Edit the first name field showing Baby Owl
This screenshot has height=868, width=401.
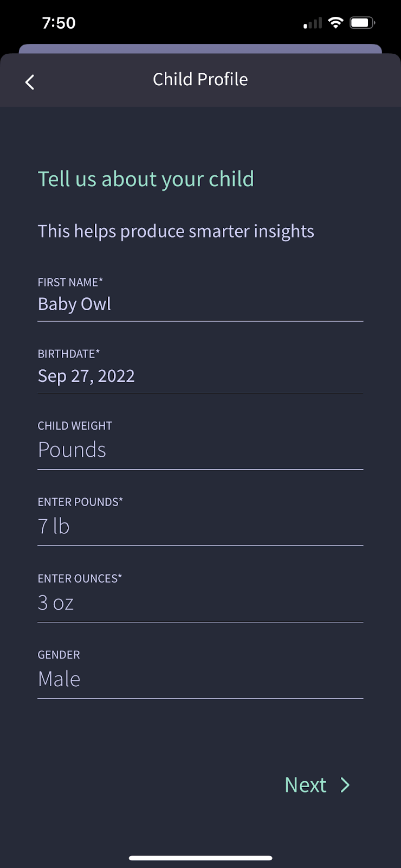(x=199, y=304)
